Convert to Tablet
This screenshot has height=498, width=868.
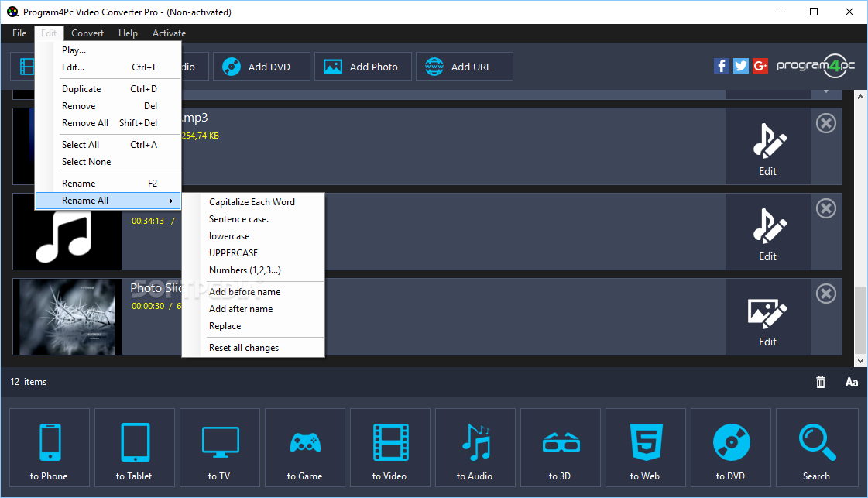135,448
